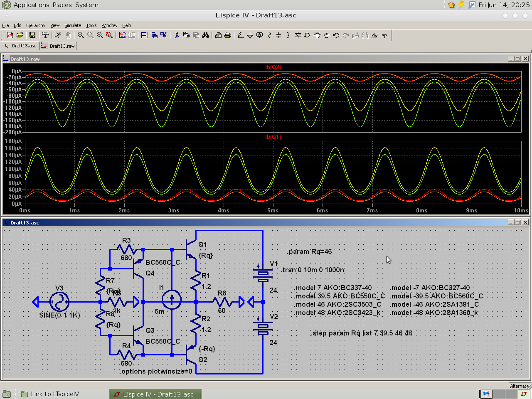Select the Move hand tool
The height and width of the screenshot is (399, 532).
(x=317, y=35)
